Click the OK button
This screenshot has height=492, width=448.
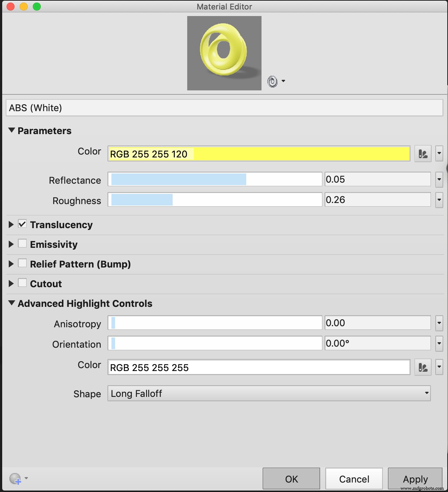[x=291, y=479]
